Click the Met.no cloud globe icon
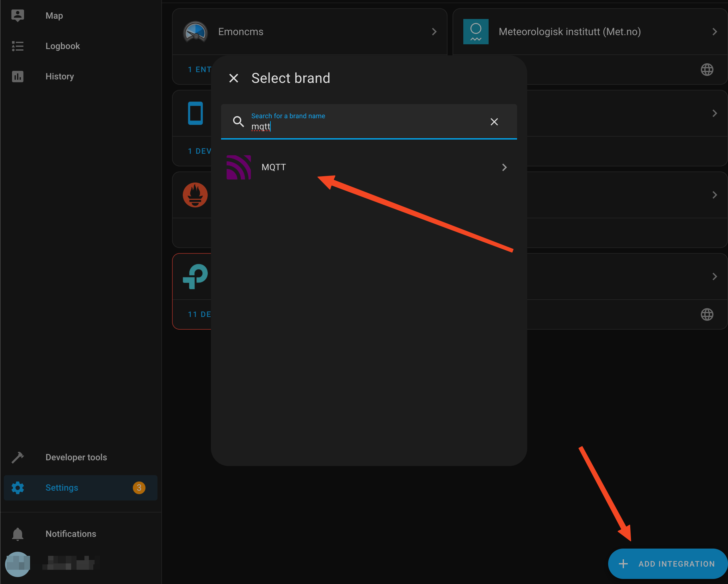The width and height of the screenshot is (728, 584). click(707, 70)
